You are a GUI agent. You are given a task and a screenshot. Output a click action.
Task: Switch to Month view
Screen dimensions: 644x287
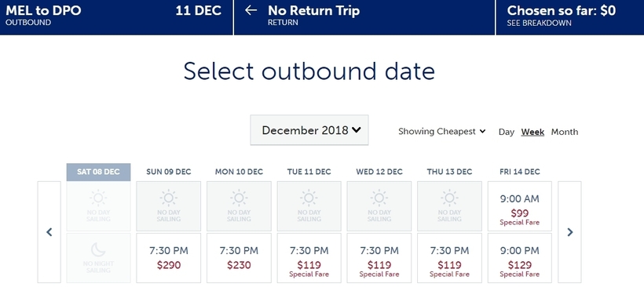pyautogui.click(x=565, y=132)
